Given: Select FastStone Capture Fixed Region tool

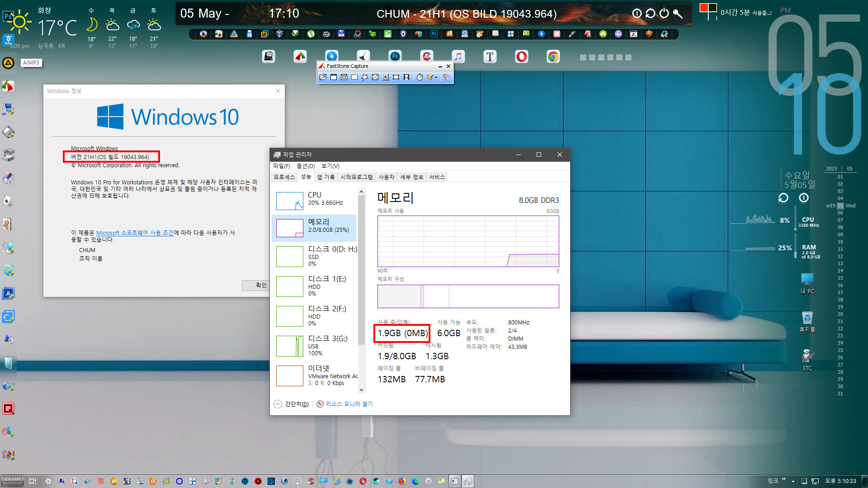Looking at the screenshot, I should (x=396, y=77).
